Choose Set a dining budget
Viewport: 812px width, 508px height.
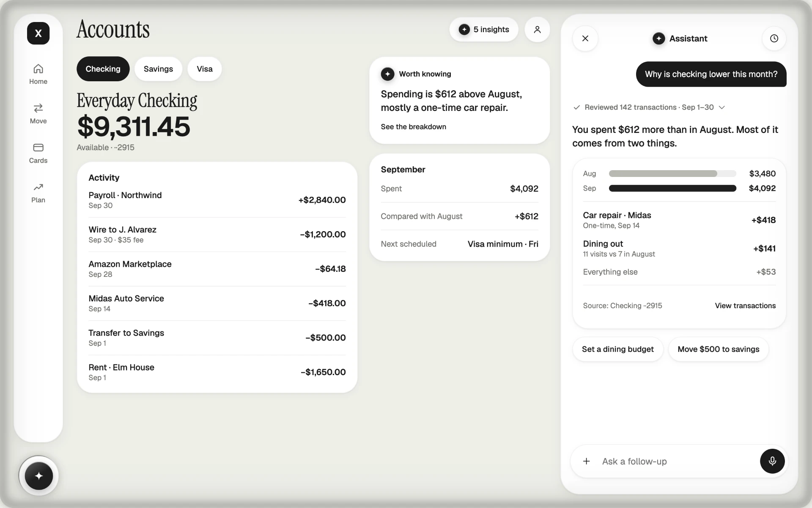617,349
